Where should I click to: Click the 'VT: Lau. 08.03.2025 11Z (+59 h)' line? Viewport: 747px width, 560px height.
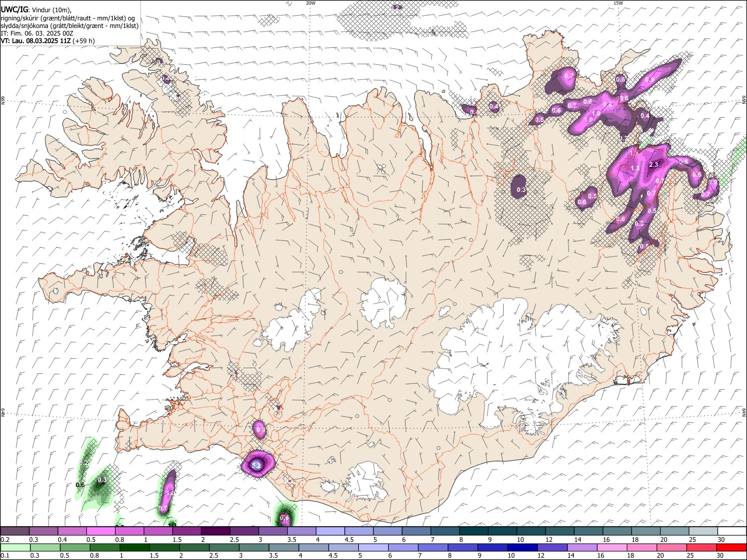pos(48,41)
